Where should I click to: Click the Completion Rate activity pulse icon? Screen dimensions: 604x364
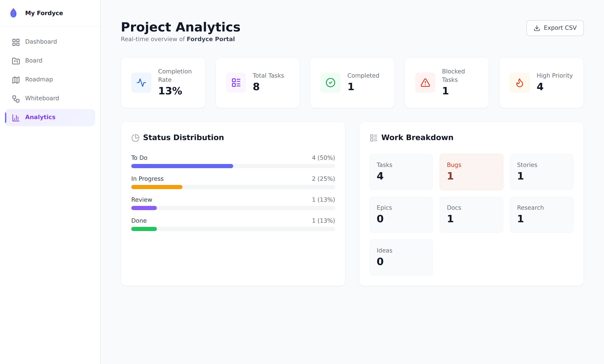pyautogui.click(x=141, y=83)
